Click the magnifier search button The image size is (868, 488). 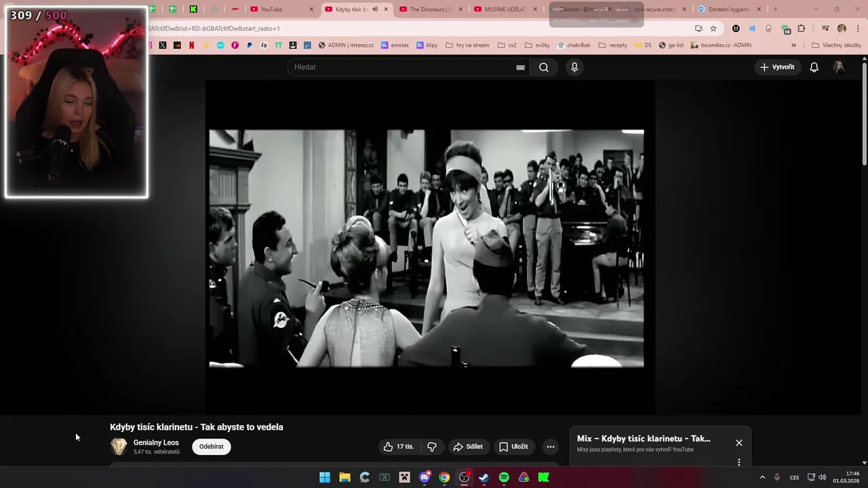[544, 67]
